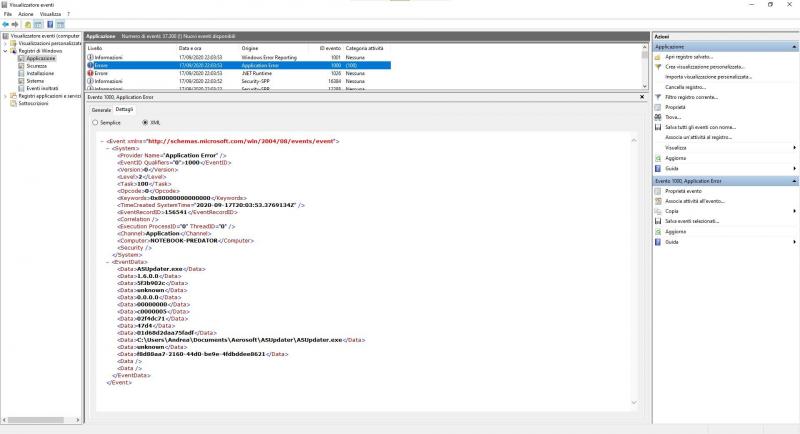
Task: Click Crea visualizzazione personalizzata action
Action: [x=705, y=67]
